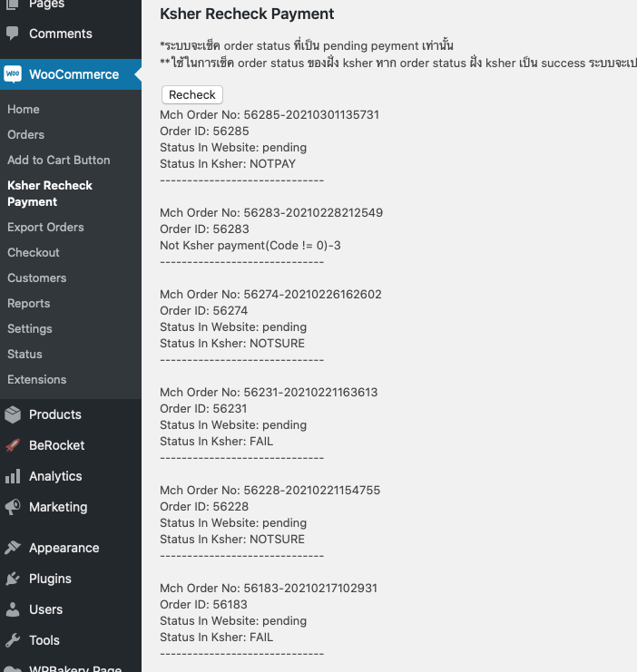Open the Users menu
Screen dimensions: 637x672
point(46,609)
